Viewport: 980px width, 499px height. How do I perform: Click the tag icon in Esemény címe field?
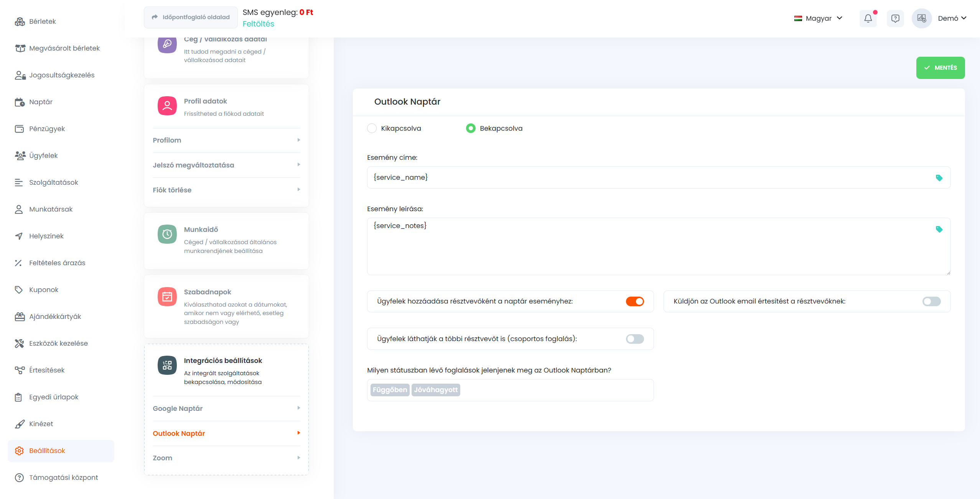(x=939, y=178)
